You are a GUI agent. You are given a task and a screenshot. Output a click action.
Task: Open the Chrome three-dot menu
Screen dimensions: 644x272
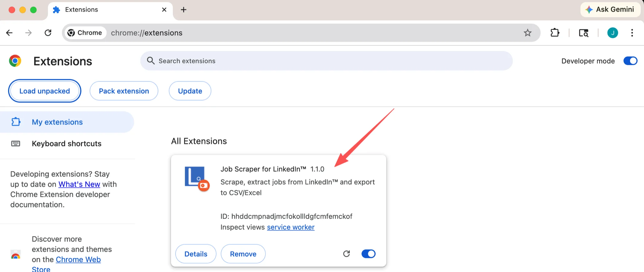click(x=632, y=33)
